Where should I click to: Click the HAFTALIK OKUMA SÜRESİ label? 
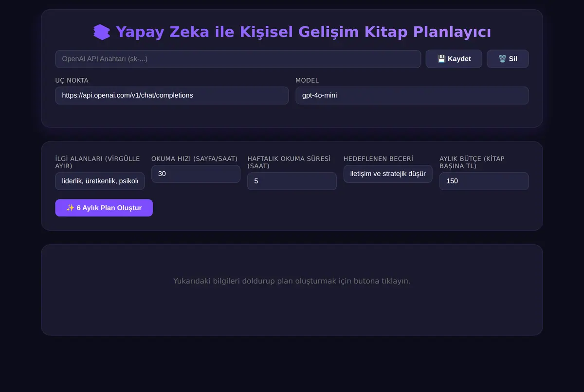pyautogui.click(x=289, y=162)
